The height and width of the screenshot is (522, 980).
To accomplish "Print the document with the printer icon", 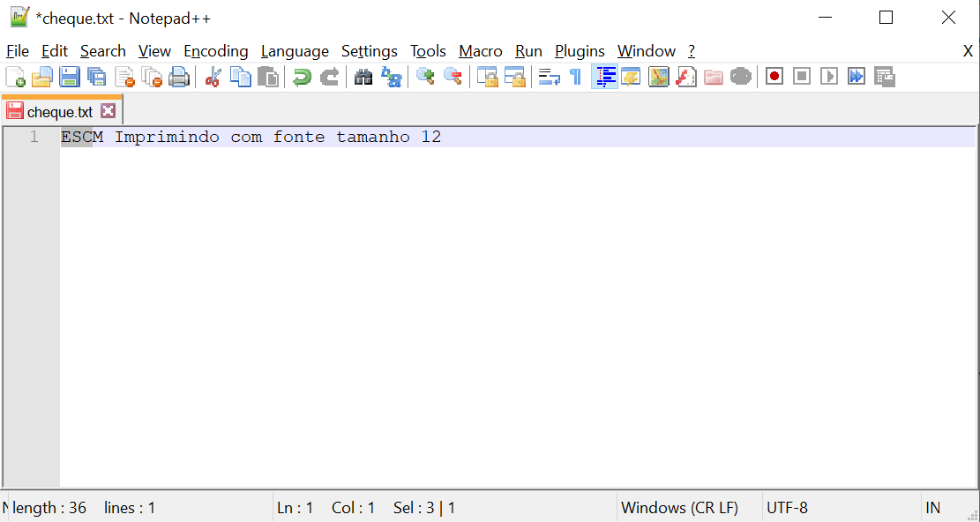I will 179,77.
